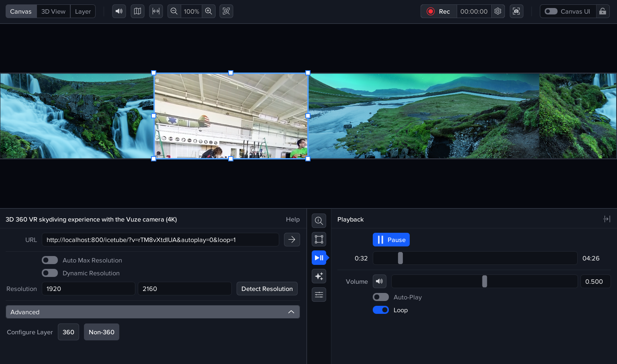Disable the Loop toggle
This screenshot has height=364, width=617.
coord(381,310)
